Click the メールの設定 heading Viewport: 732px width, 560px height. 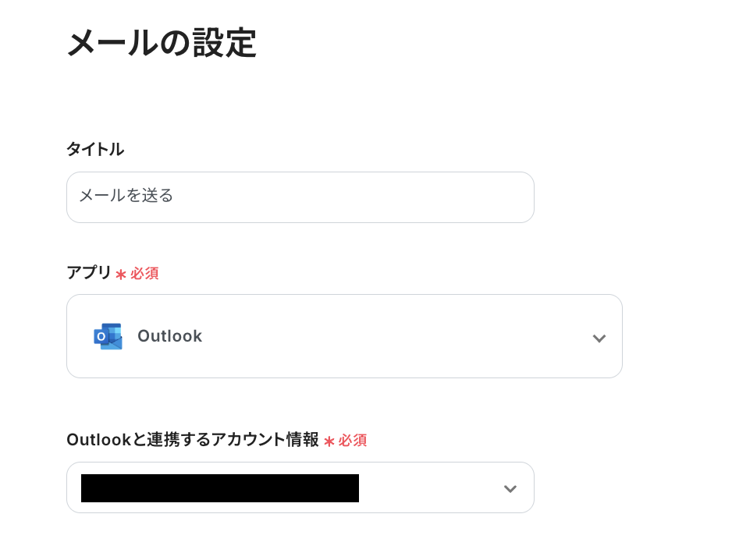(x=162, y=43)
